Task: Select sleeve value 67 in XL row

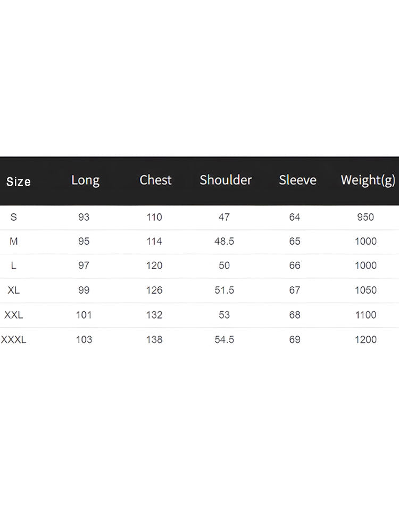Action: pyautogui.click(x=295, y=290)
